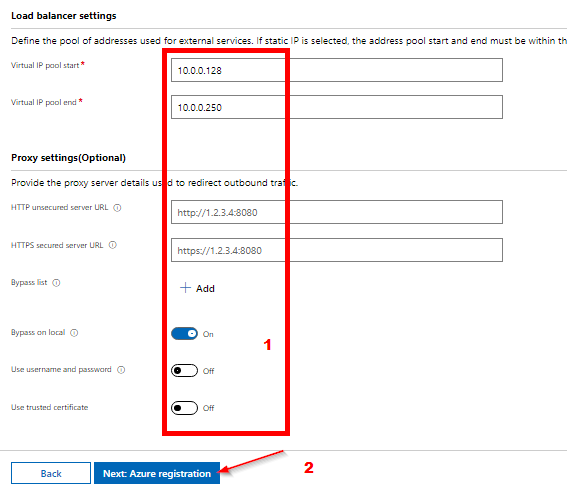This screenshot has width=567, height=492.
Task: Enable the Use trusted certificate toggle
Action: click(184, 408)
